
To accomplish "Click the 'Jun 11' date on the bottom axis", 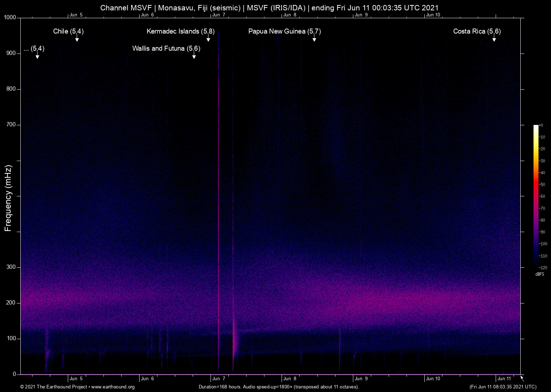I will pyautogui.click(x=504, y=379).
